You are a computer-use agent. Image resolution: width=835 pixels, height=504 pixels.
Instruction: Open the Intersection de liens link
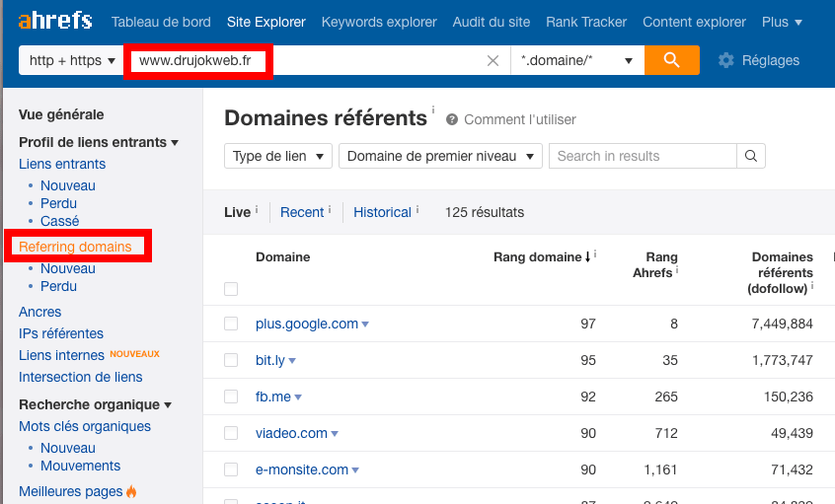80,377
